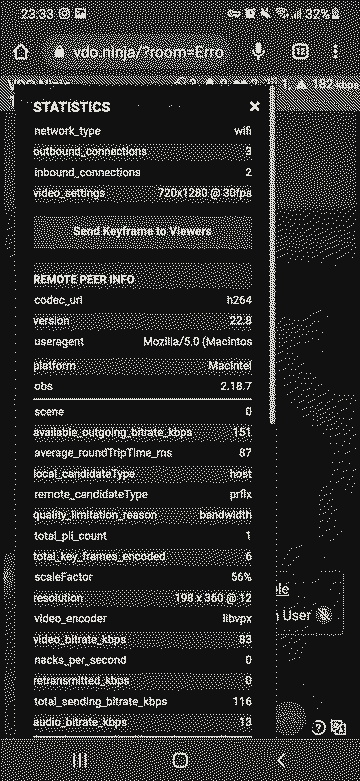Select the outbound_connections row

tap(142, 151)
